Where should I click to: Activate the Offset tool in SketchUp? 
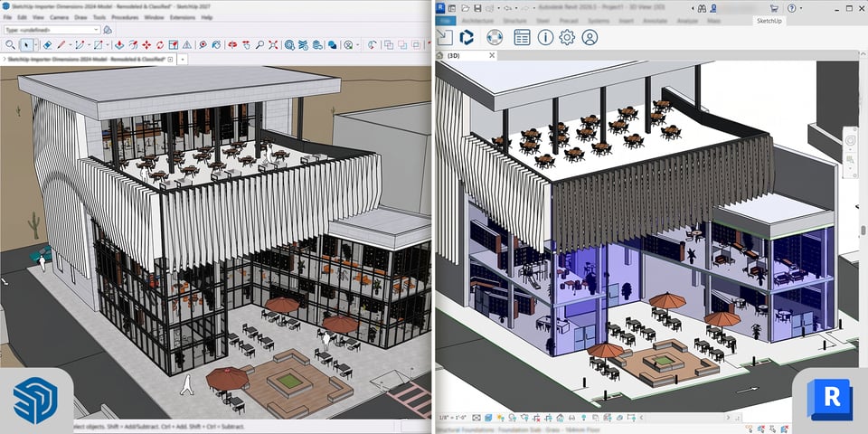point(133,45)
